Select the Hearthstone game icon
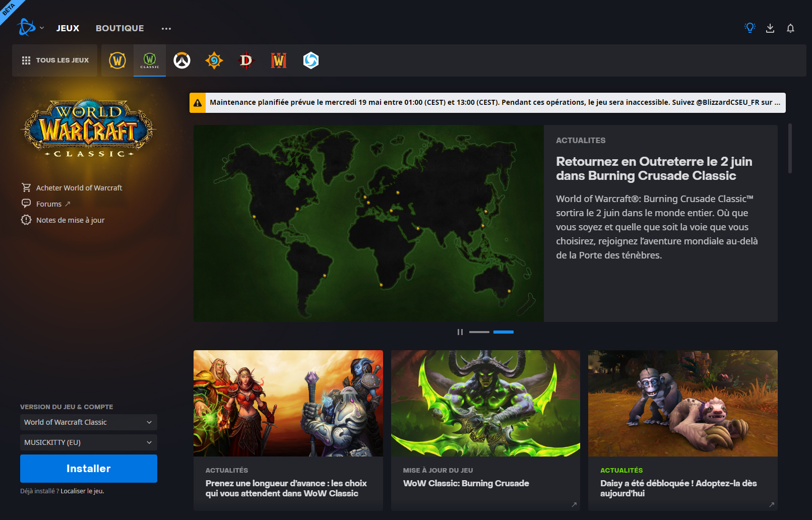This screenshot has height=520, width=812. pyautogui.click(x=214, y=60)
